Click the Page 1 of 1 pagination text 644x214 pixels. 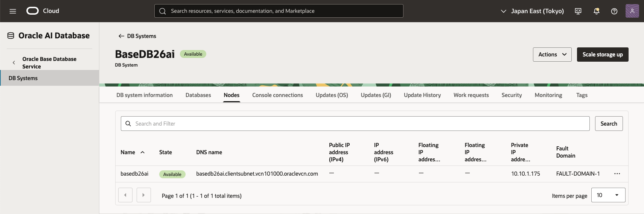202,196
